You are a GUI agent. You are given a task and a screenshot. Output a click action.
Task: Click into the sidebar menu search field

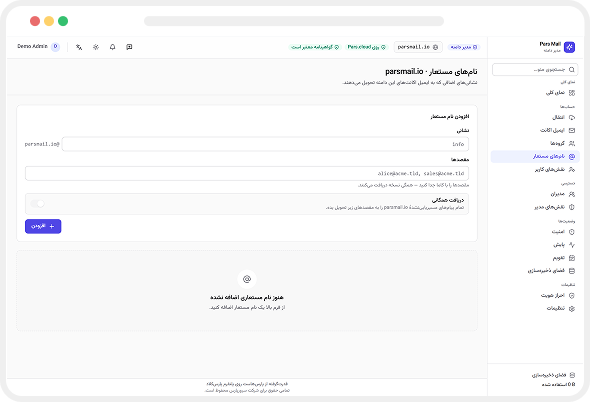(535, 70)
